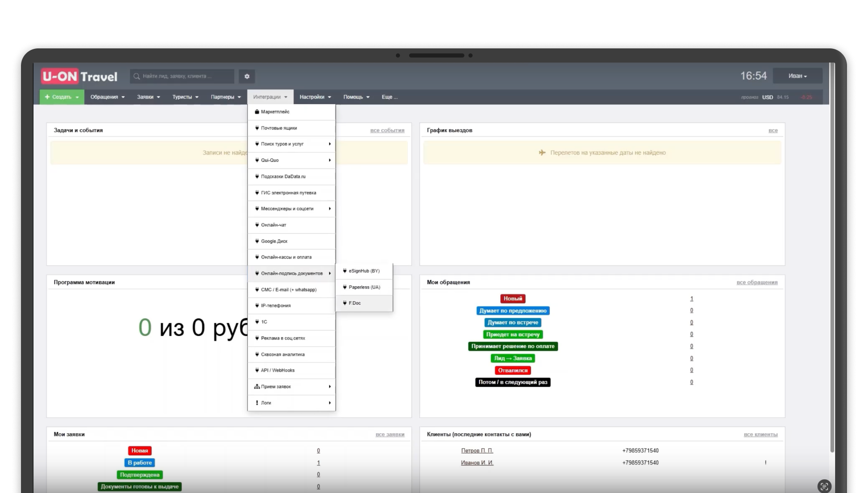868x493 pixels.
Task: Click the sitemap icon for Прием заявок
Action: click(x=257, y=387)
